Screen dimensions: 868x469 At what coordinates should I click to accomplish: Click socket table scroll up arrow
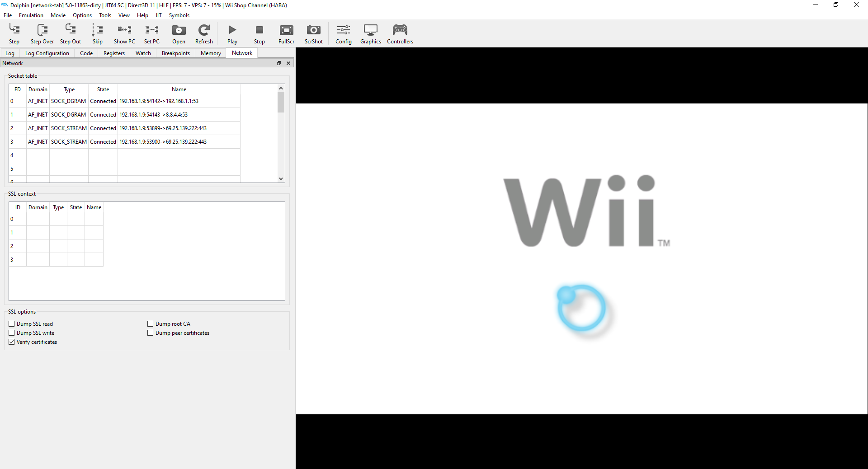[x=281, y=88]
